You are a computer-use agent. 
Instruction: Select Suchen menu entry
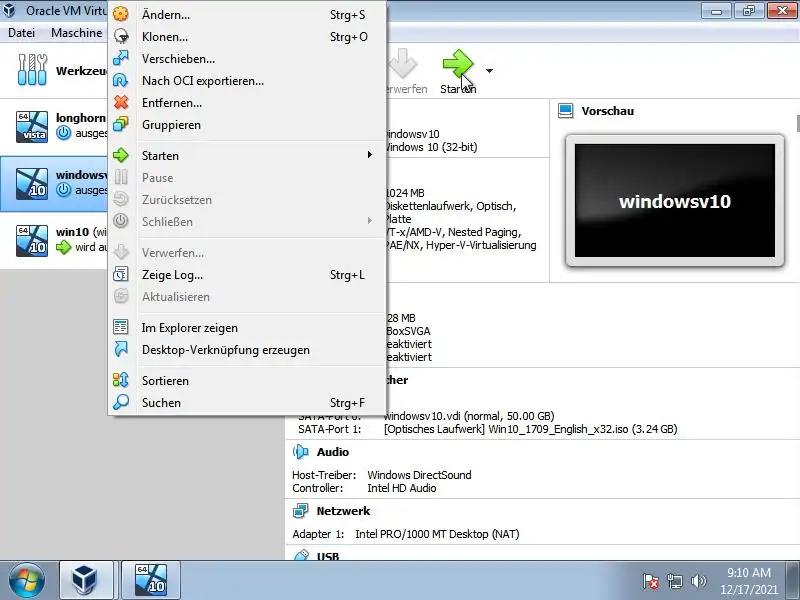(247, 403)
